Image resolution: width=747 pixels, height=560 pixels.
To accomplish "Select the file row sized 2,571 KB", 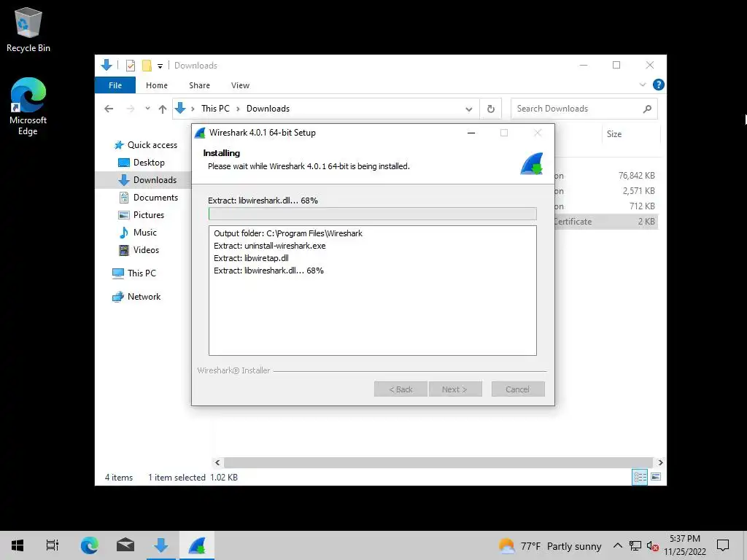I will click(x=606, y=191).
